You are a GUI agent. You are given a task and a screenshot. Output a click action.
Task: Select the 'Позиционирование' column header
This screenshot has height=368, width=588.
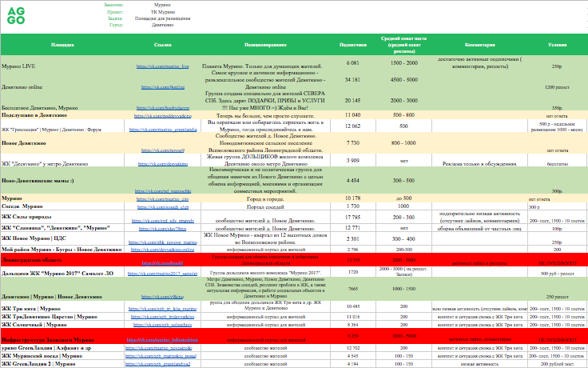pyautogui.click(x=265, y=45)
